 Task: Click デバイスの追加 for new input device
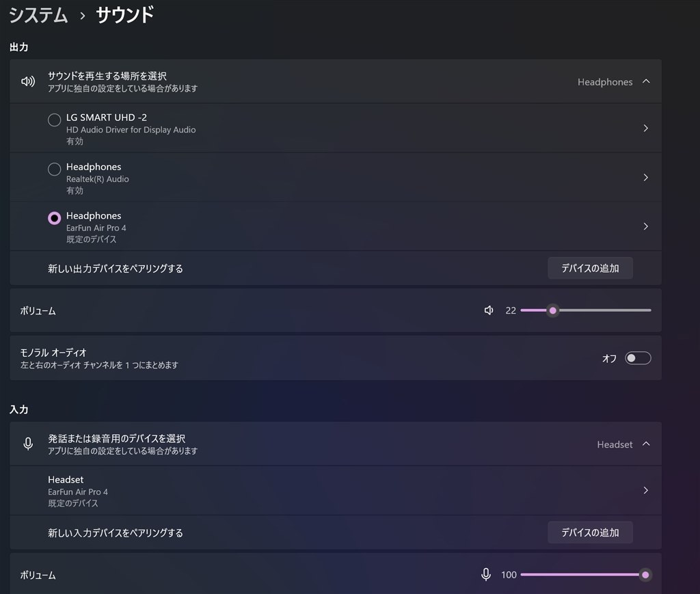tap(590, 532)
